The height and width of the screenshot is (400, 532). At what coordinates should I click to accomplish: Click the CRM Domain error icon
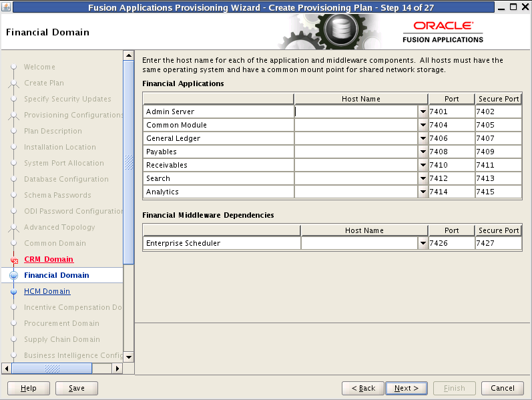point(14,260)
